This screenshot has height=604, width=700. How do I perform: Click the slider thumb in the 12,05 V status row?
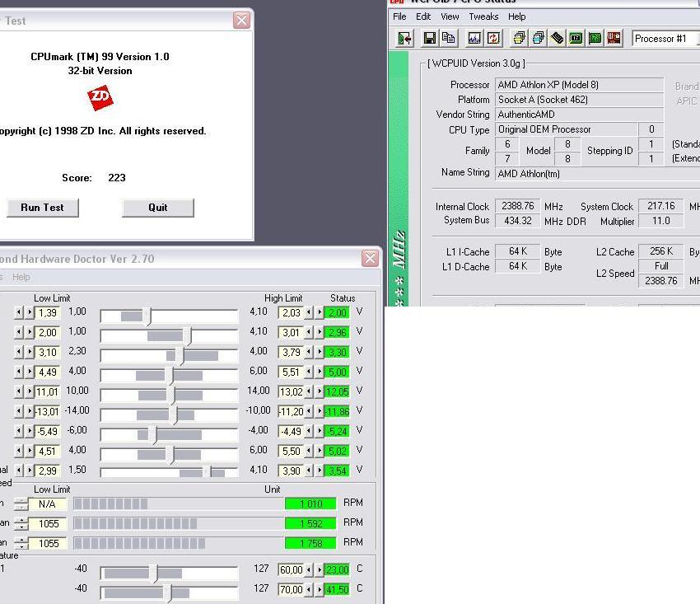(170, 396)
